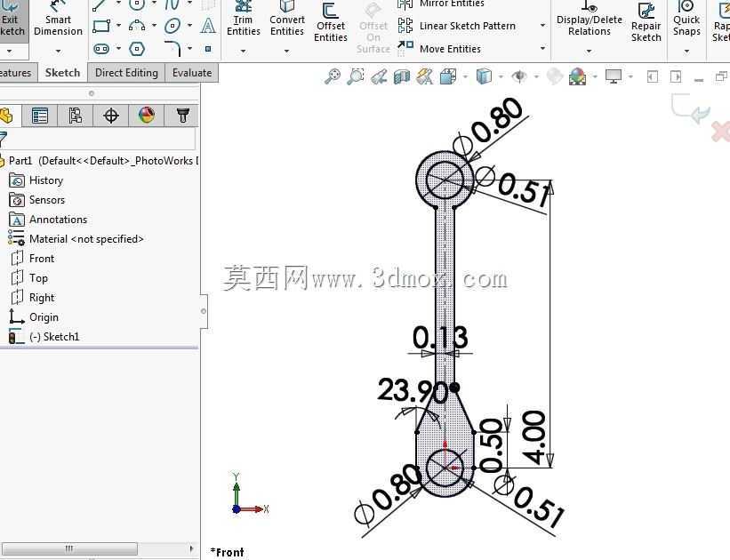Open the Display/Delete Relations dropdown arrow
This screenshot has width=730, height=560.
589,51
